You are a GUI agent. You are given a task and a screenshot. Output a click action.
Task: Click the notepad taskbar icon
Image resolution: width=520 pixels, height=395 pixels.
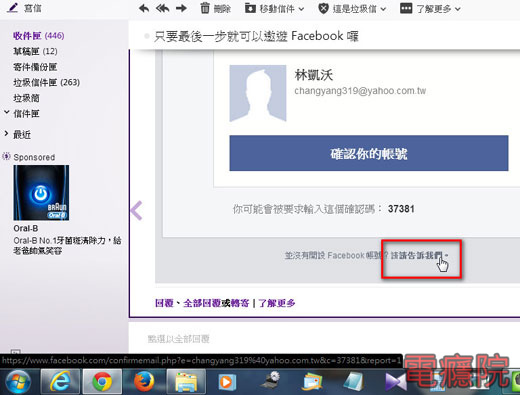(x=354, y=382)
